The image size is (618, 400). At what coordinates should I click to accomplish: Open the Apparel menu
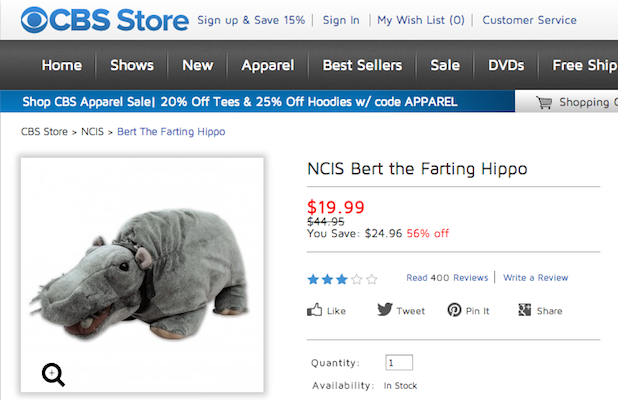[x=267, y=65]
